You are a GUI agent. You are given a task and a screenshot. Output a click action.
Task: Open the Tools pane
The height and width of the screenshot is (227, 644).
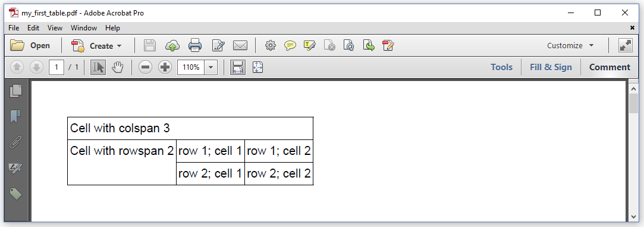501,67
